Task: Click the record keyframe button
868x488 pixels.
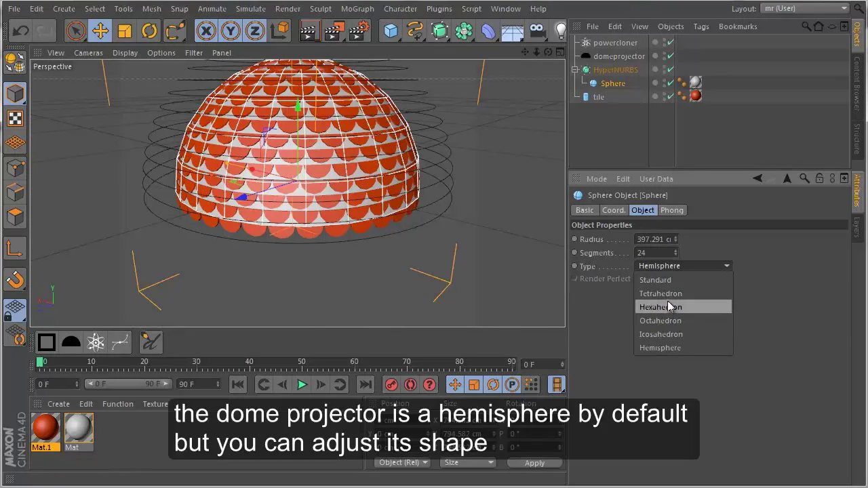Action: pos(391,384)
